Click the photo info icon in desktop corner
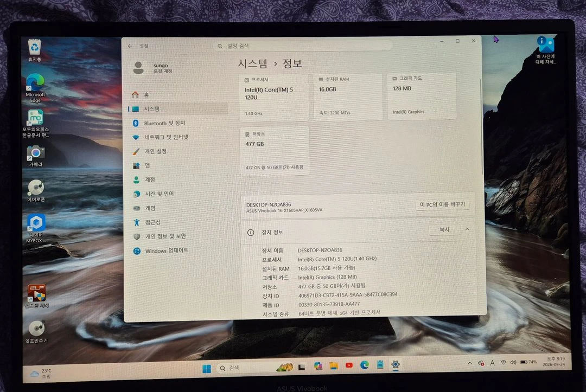This screenshot has width=586, height=392. (546, 50)
